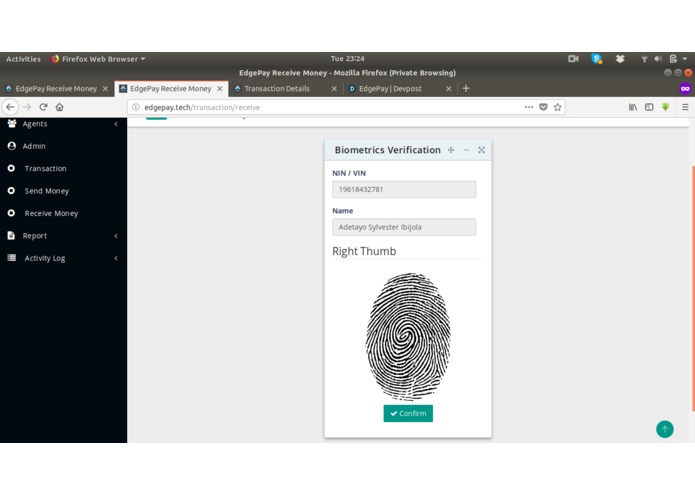Screen dimensions: 695x494
Task: Click the move icon in Biometrics Verification header
Action: (x=451, y=150)
